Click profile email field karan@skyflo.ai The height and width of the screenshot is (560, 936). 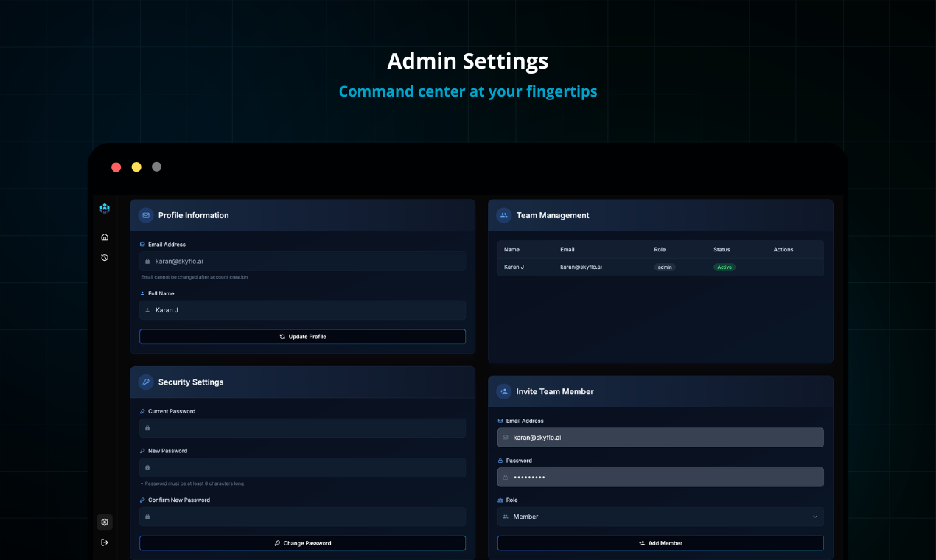tap(302, 261)
